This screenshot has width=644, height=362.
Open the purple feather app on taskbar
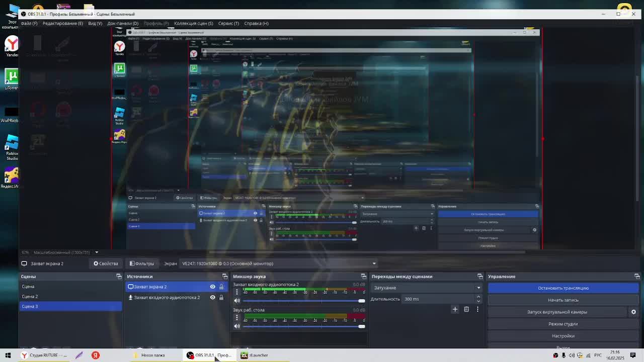79,355
